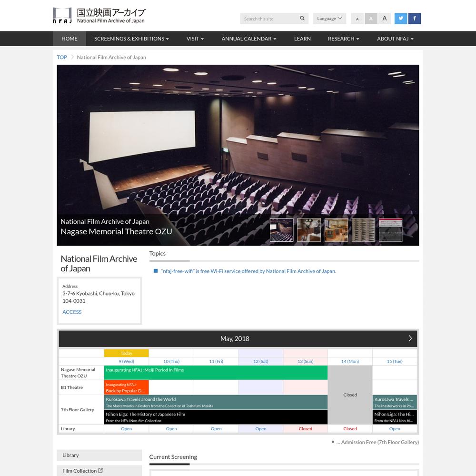Viewport: 476px width, 476px height.
Task: Set medium font size A
Action: (x=371, y=19)
